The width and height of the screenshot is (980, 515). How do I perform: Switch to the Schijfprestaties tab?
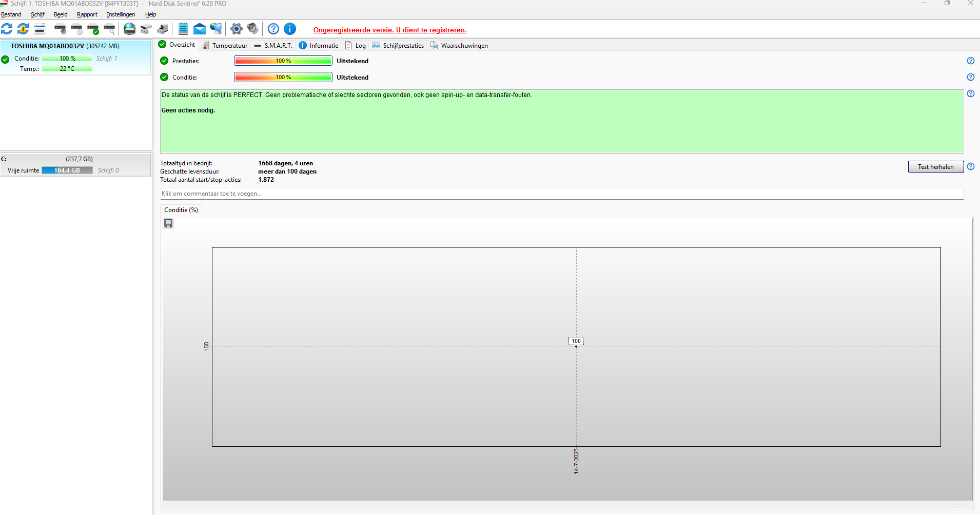pyautogui.click(x=398, y=46)
